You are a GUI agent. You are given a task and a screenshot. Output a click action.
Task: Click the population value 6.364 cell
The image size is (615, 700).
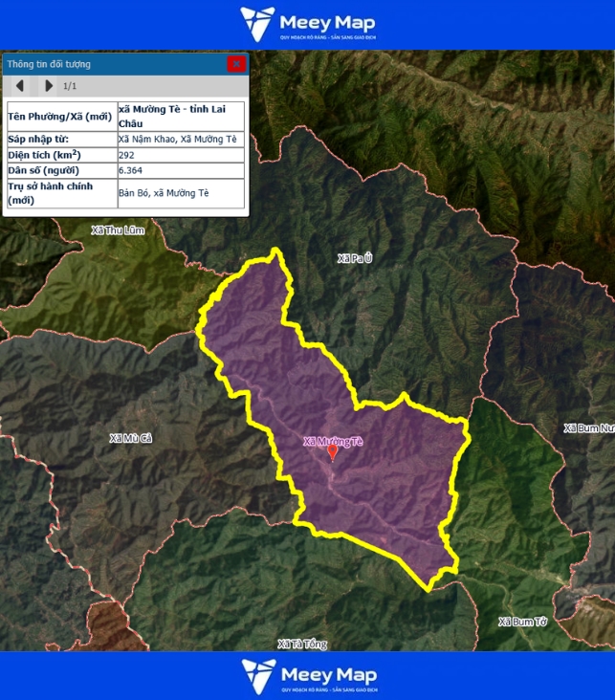pos(180,170)
